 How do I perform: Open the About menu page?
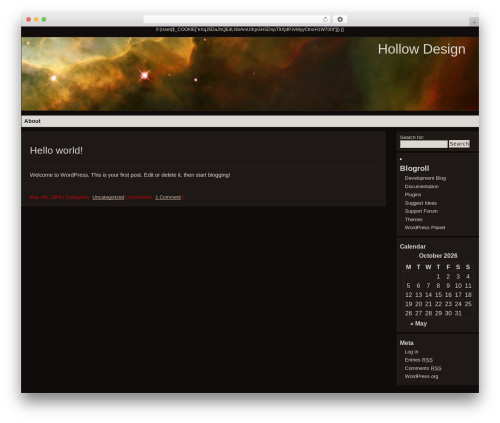click(32, 121)
